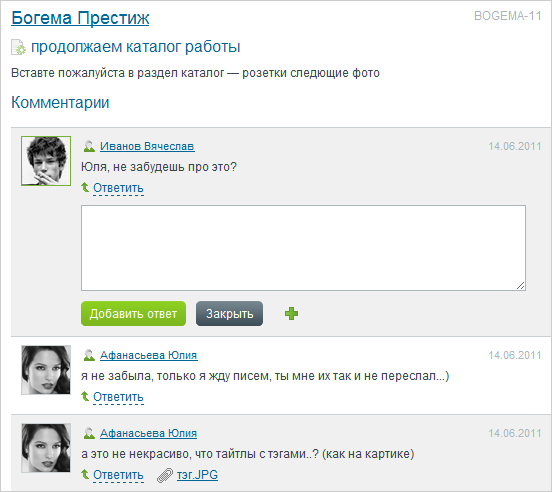The width and height of the screenshot is (552, 492).
Task: Open Иванов Вячеслав profile link
Action: point(147,146)
